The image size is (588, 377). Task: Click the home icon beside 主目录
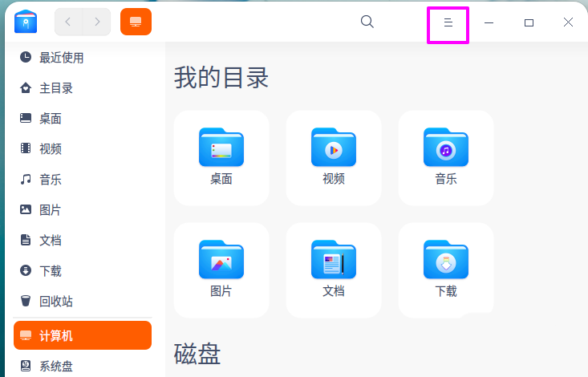26,87
